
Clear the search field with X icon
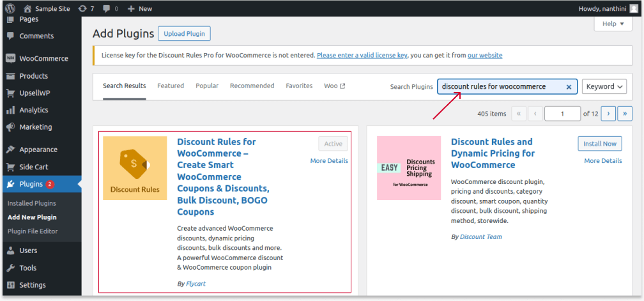pyautogui.click(x=569, y=87)
